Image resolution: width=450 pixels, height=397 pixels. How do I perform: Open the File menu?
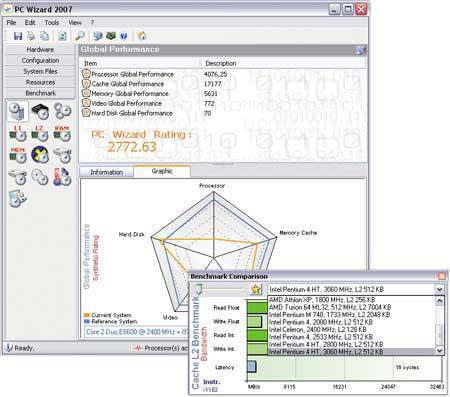[x=11, y=23]
